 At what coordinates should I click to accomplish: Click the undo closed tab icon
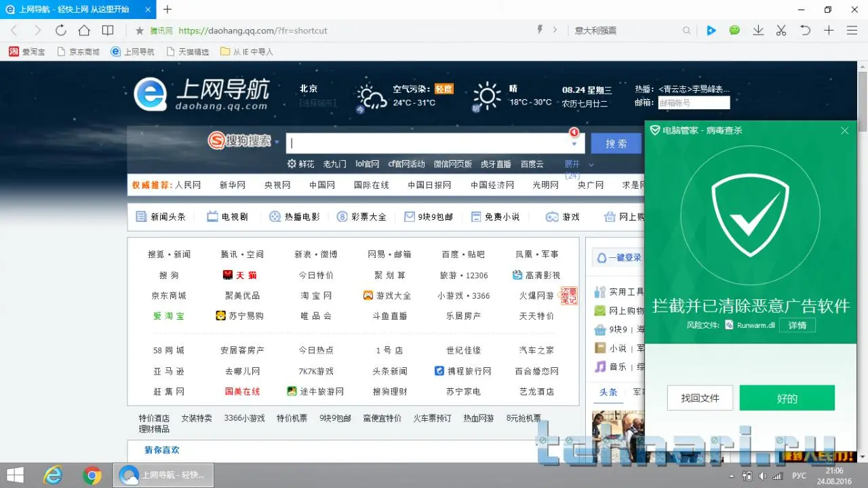(805, 31)
